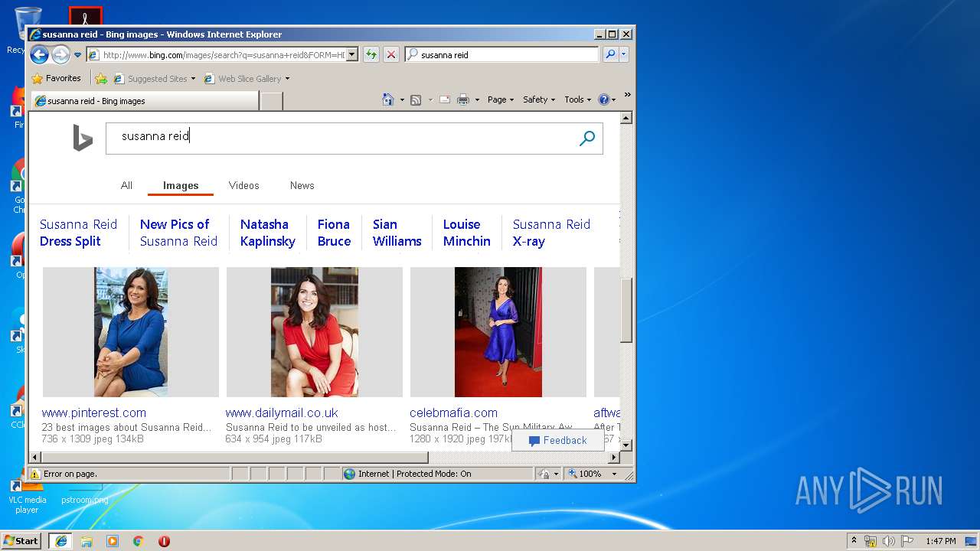The image size is (980, 551).
Task: Run search with toolbar magnifier button
Action: (x=610, y=54)
